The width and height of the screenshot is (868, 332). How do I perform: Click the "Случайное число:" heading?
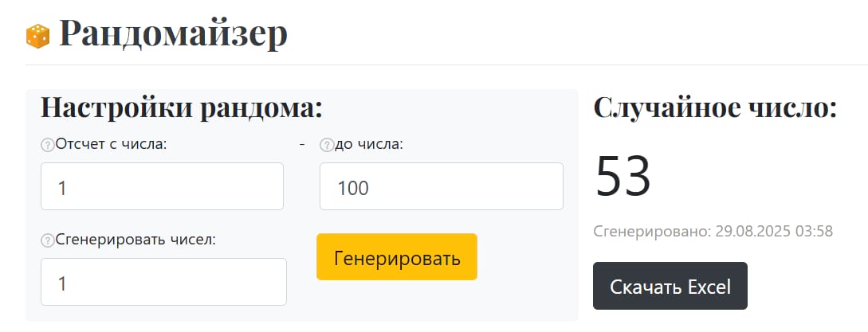click(x=715, y=107)
